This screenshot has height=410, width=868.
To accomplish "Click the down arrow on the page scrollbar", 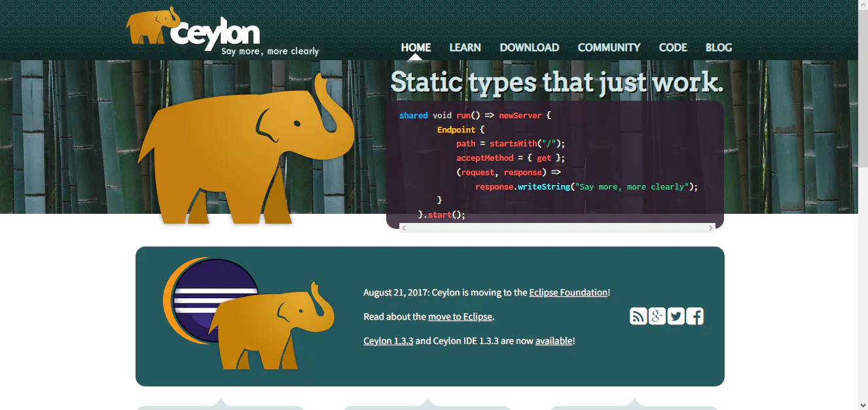I will coord(862,405).
